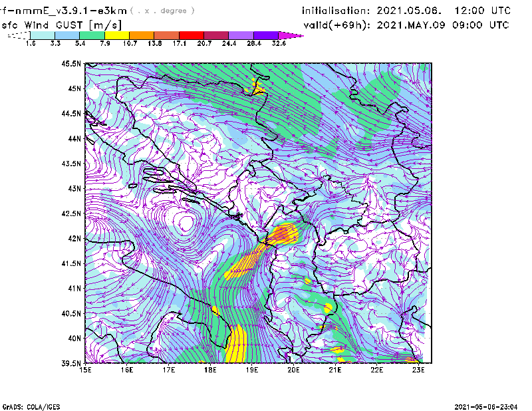Click the 'sfc Wind GUST [m/s]' title
The height and width of the screenshot is (411, 532).
[x=61, y=25]
